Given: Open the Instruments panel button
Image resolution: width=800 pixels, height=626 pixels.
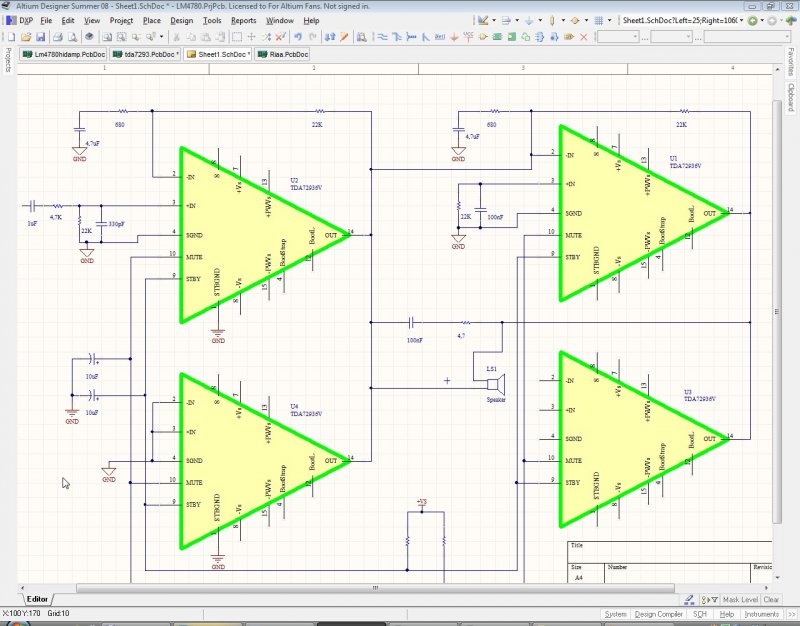Looking at the screenshot, I should [x=761, y=614].
